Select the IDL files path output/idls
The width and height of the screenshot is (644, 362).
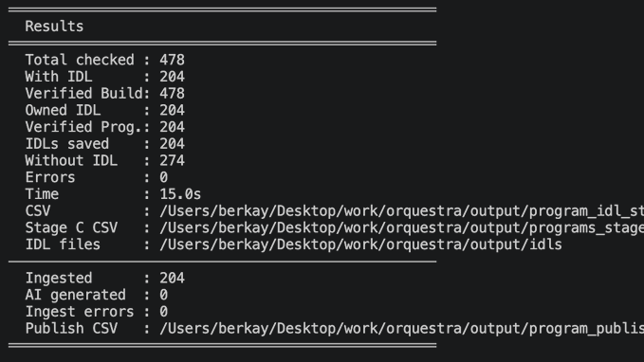[x=360, y=244]
